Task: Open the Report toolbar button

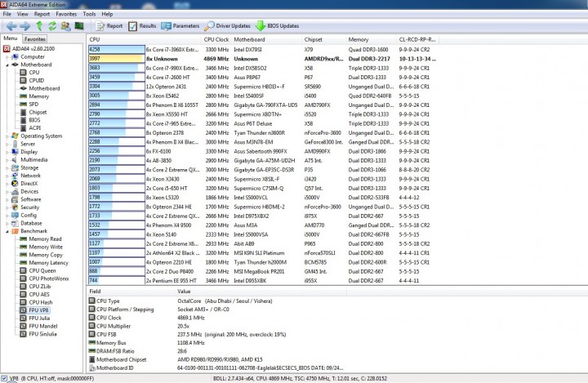Action: coord(109,26)
